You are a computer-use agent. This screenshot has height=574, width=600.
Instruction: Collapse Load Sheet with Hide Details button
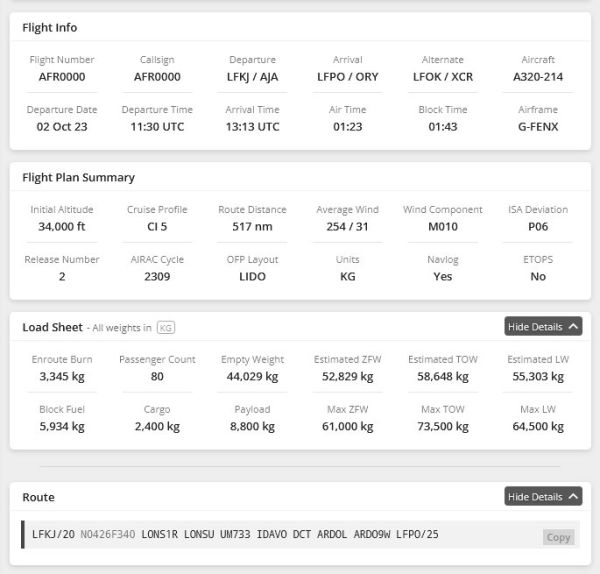543,326
